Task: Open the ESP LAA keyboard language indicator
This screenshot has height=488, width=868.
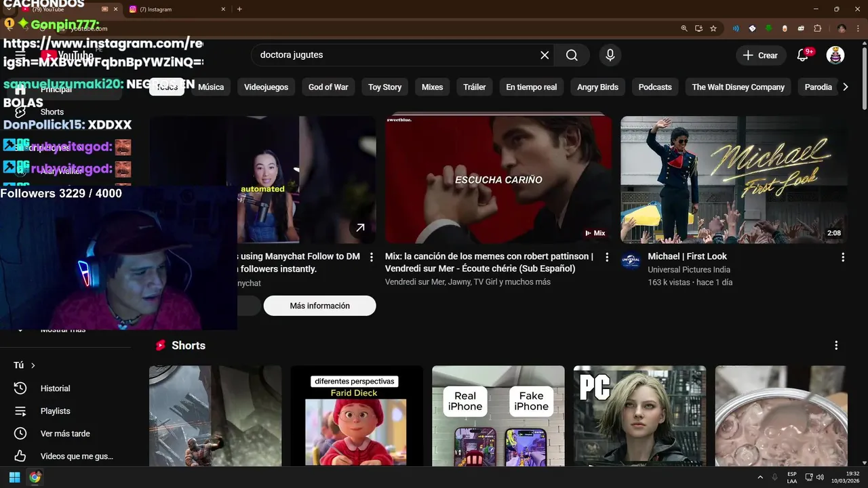Action: click(792, 477)
